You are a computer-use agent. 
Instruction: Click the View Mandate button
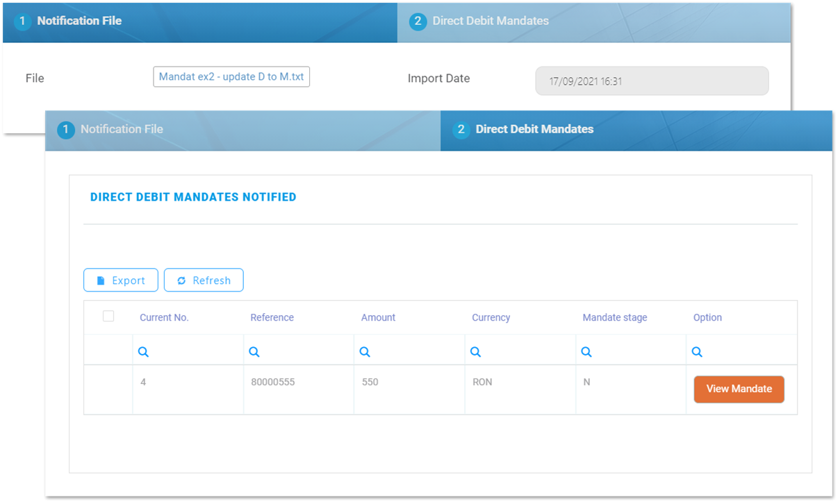coord(739,389)
